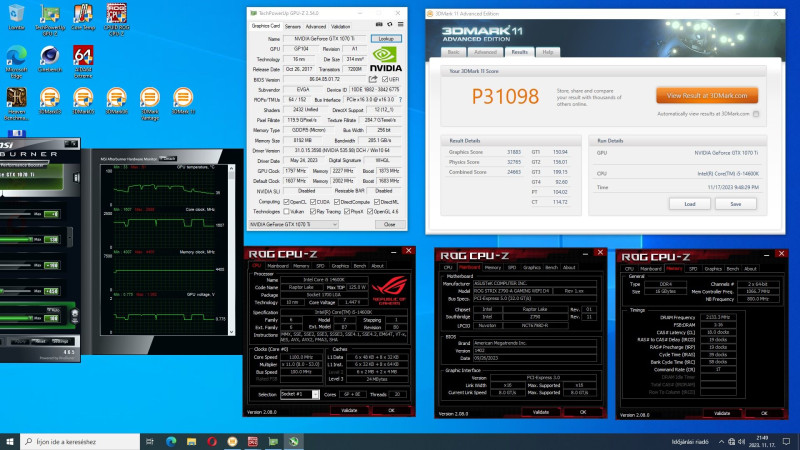Toggle DirectML checkbox in GPU-Z
This screenshot has width=800, height=450.
tap(377, 202)
